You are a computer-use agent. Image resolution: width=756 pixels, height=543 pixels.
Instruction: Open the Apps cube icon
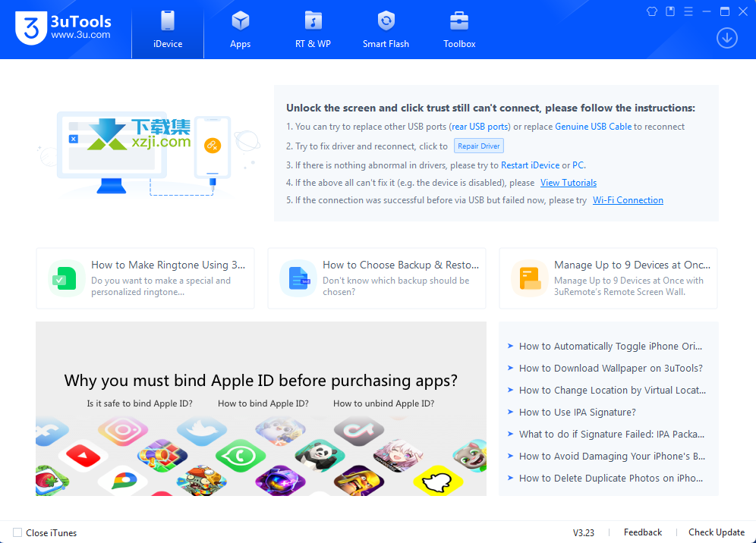[240, 21]
